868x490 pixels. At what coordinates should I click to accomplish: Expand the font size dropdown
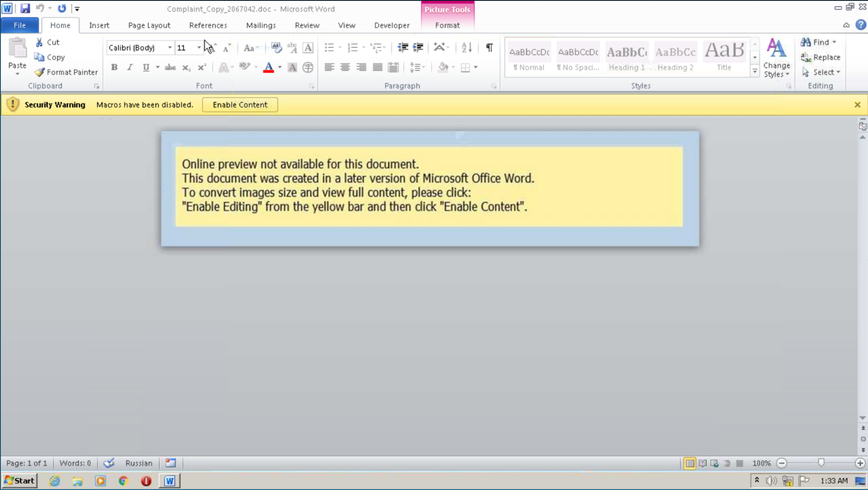pos(199,47)
